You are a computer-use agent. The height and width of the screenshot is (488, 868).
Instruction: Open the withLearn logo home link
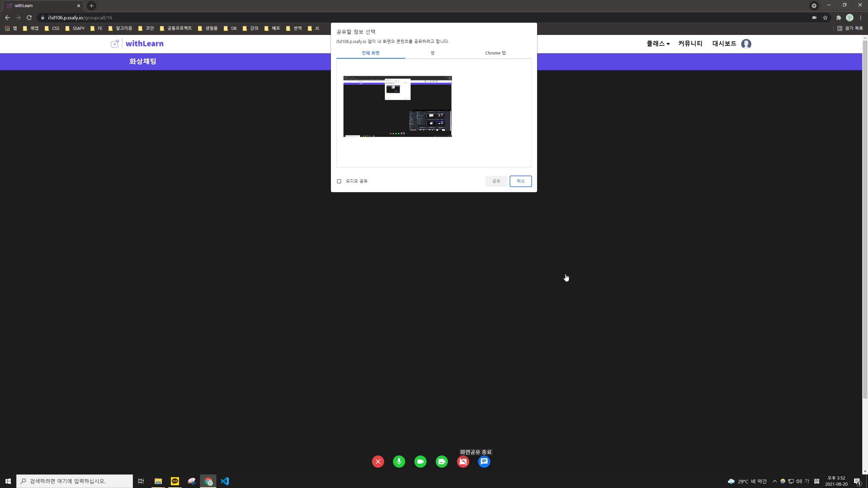[x=137, y=44]
